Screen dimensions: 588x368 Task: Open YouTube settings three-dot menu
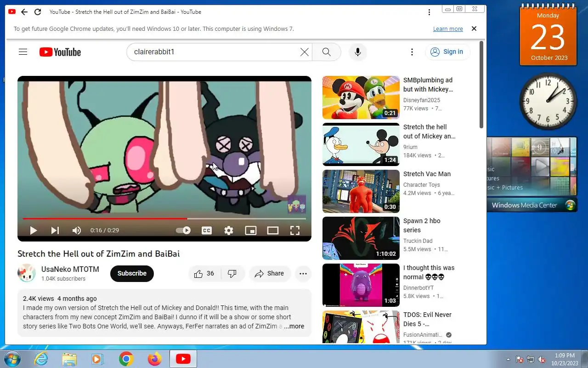pos(412,52)
